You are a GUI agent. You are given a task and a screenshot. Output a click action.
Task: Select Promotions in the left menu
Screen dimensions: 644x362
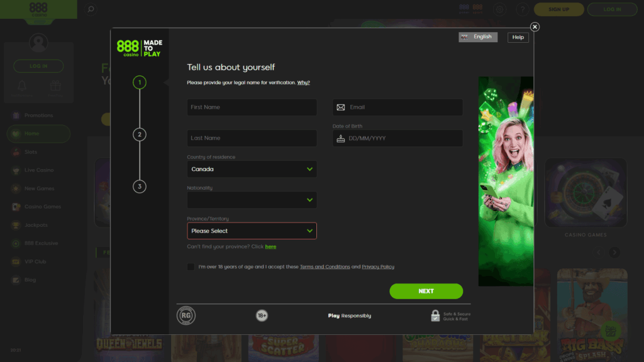(18, 115)
